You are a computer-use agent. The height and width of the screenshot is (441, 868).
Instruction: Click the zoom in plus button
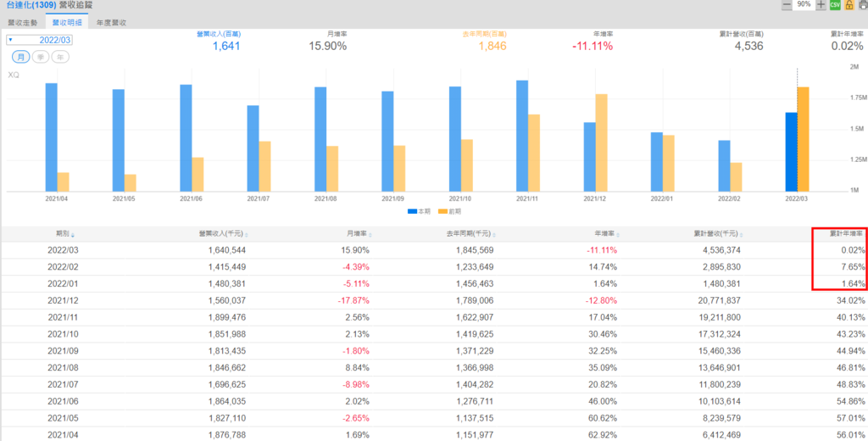click(x=821, y=4)
